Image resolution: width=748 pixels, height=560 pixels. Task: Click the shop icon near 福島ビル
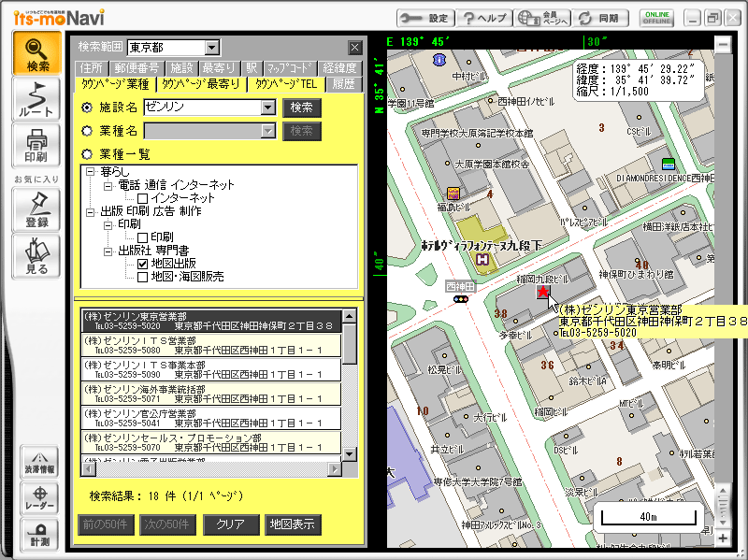point(453,194)
